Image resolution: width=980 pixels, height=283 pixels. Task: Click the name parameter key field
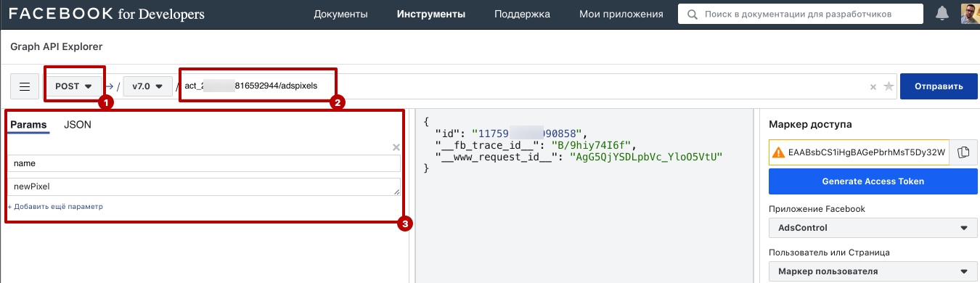coord(204,164)
